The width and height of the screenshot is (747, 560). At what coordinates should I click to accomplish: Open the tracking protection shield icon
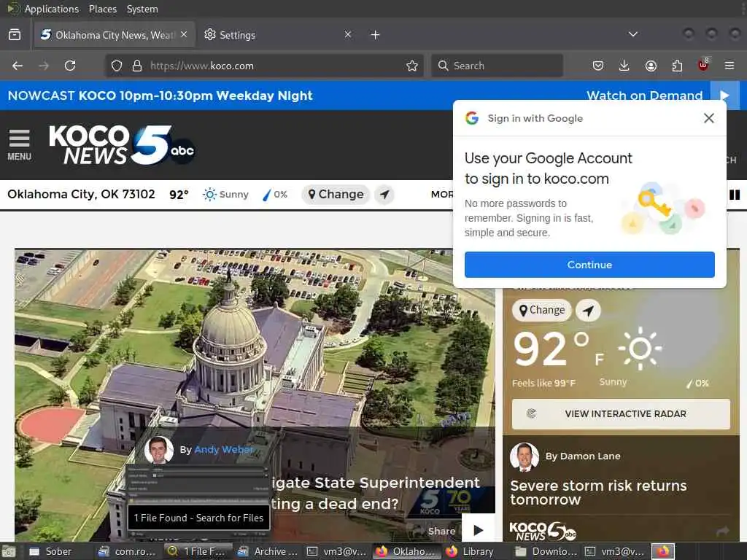tap(117, 66)
